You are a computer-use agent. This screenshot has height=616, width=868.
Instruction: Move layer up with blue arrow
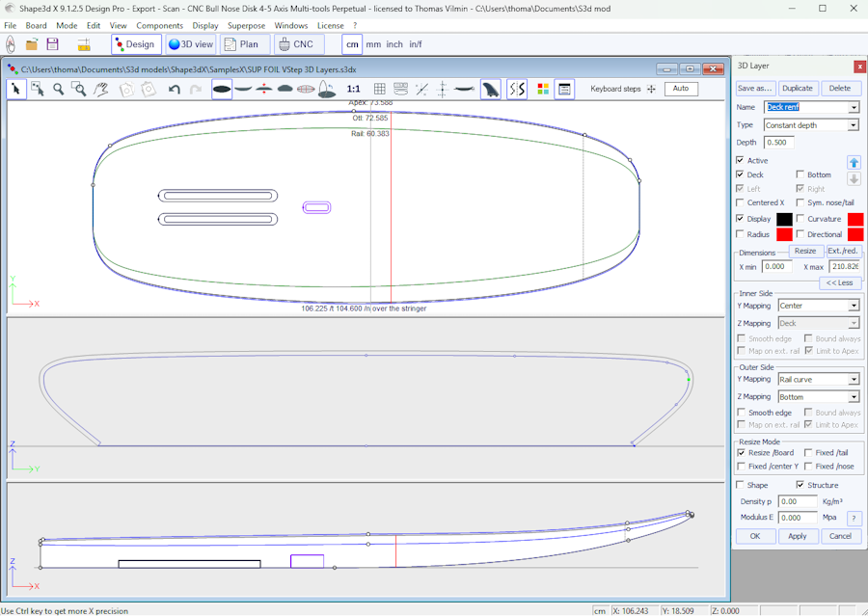pos(854,162)
